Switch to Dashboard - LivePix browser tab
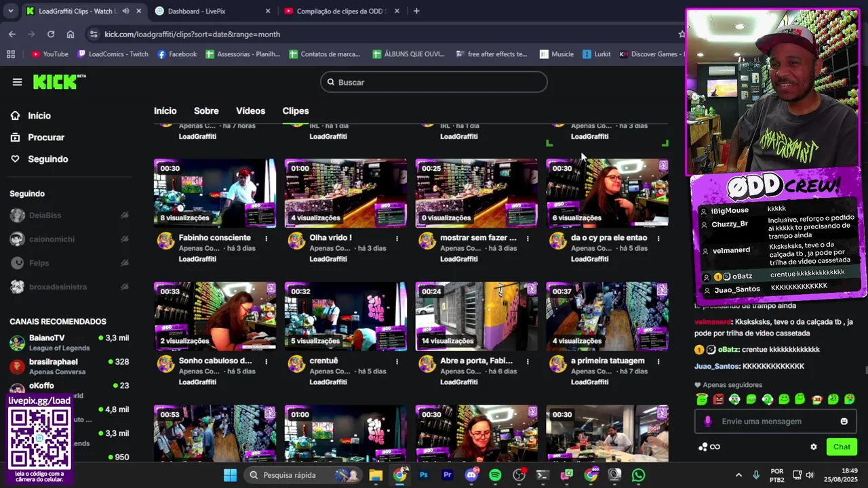The image size is (868, 488). pyautogui.click(x=212, y=11)
